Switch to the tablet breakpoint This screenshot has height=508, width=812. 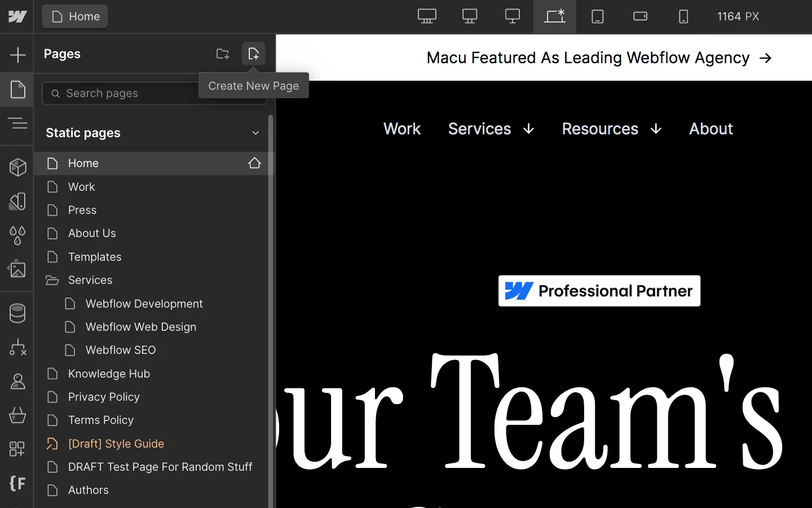pos(597,16)
